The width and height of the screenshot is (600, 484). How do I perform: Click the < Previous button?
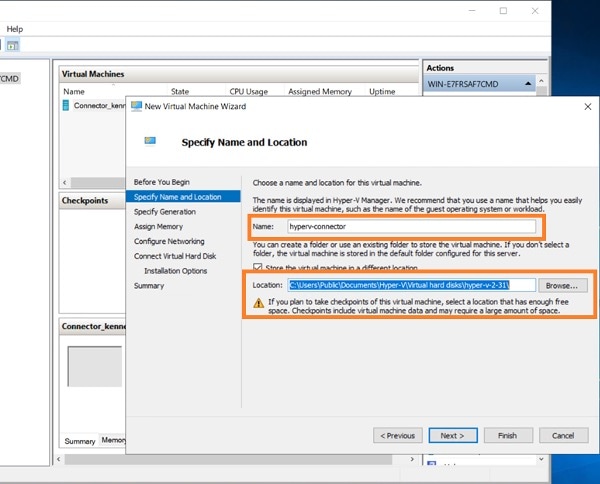coord(398,435)
